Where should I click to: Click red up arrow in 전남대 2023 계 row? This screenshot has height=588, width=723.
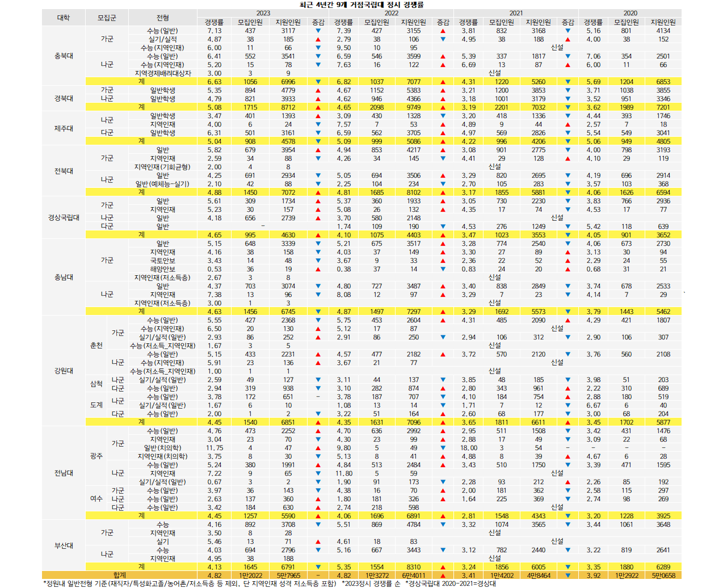[x=318, y=516]
